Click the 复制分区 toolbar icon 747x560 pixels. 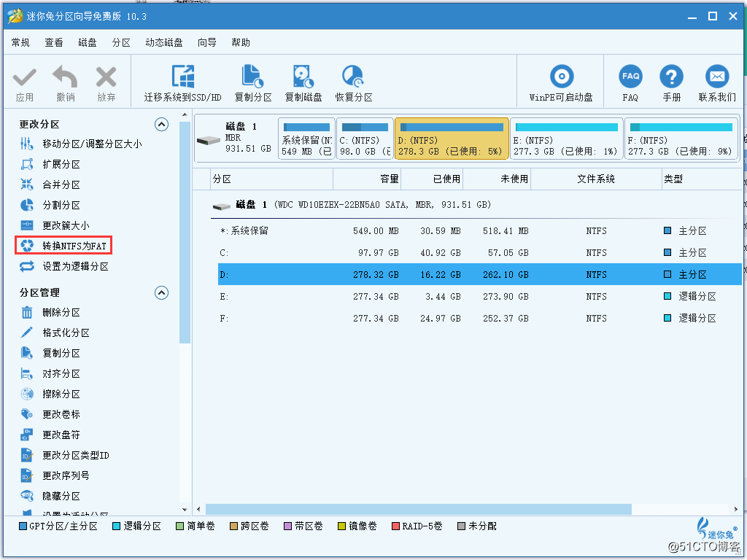pyautogui.click(x=252, y=77)
